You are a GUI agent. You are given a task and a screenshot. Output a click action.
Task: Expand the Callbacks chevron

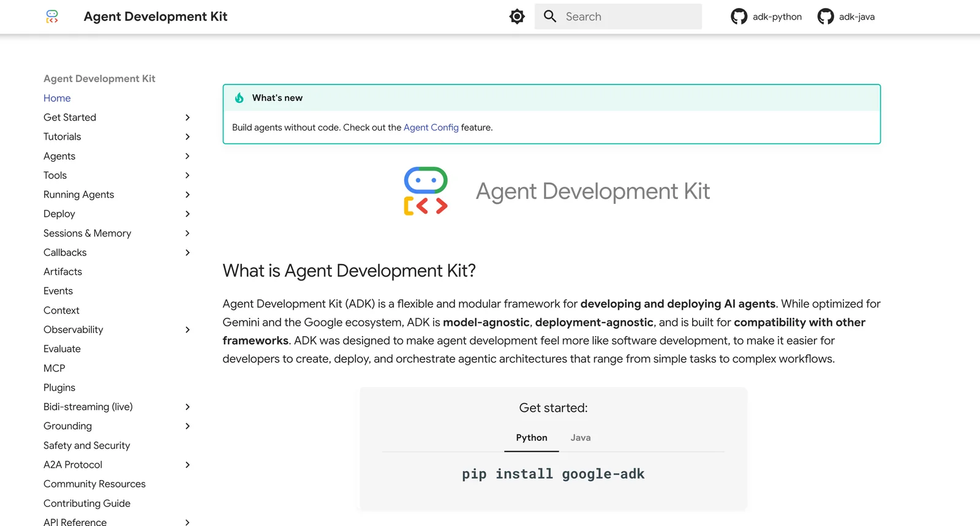coord(187,252)
